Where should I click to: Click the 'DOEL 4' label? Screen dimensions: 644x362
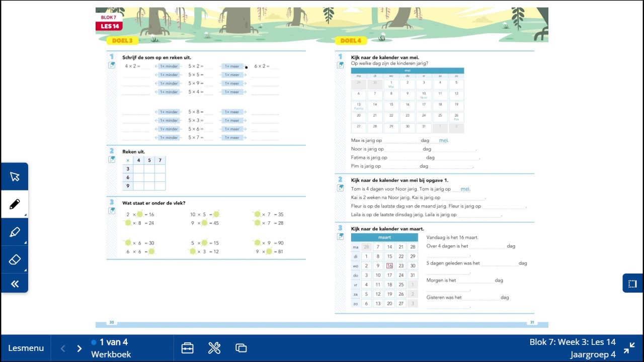tap(351, 41)
